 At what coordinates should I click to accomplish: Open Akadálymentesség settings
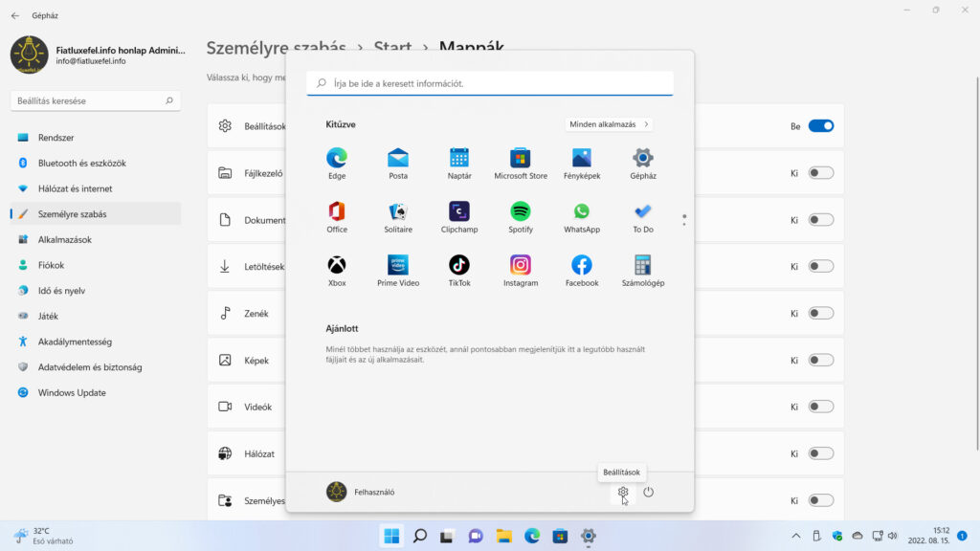[96, 342]
